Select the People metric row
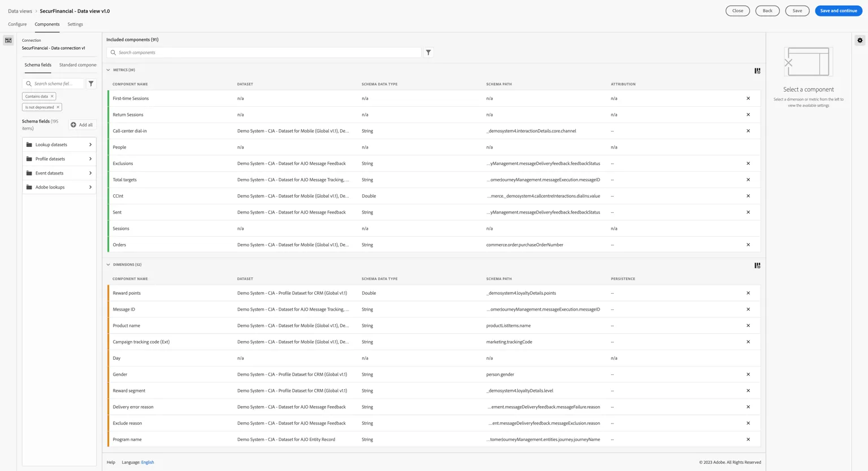The image size is (868, 471). coord(433,147)
